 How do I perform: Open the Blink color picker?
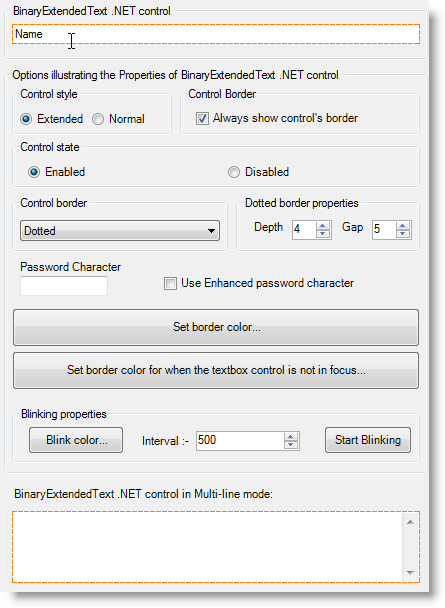pyautogui.click(x=76, y=440)
